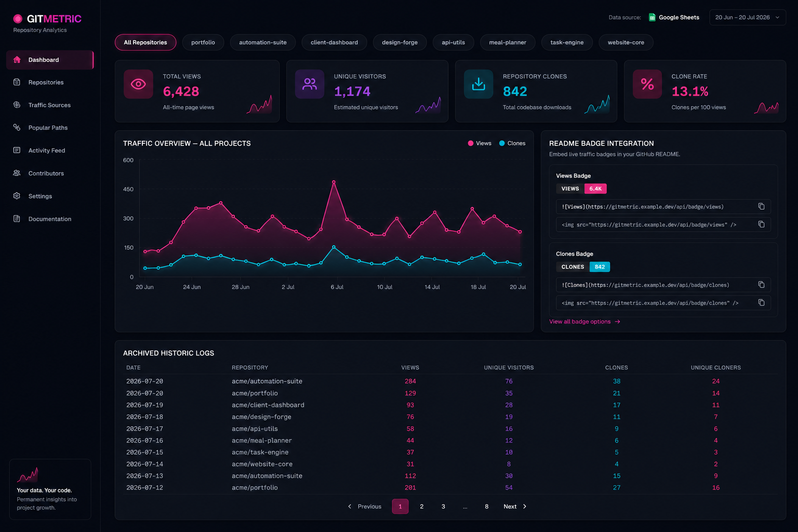Select the task-engine filter tab
This screenshot has height=532, width=798.
567,43
